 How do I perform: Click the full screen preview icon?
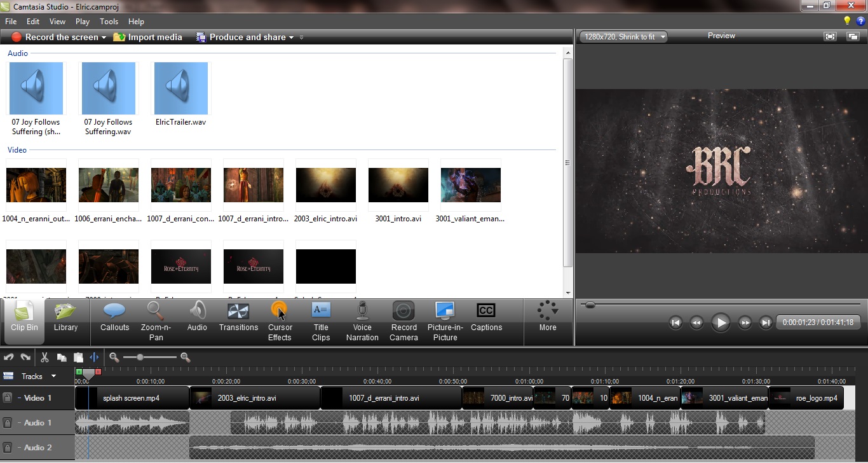pyautogui.click(x=830, y=36)
